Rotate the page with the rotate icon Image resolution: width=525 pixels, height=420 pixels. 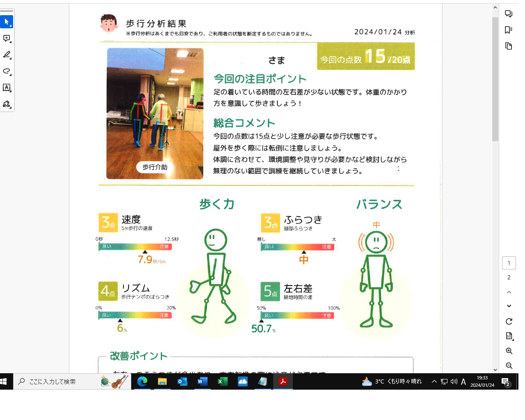[509, 322]
